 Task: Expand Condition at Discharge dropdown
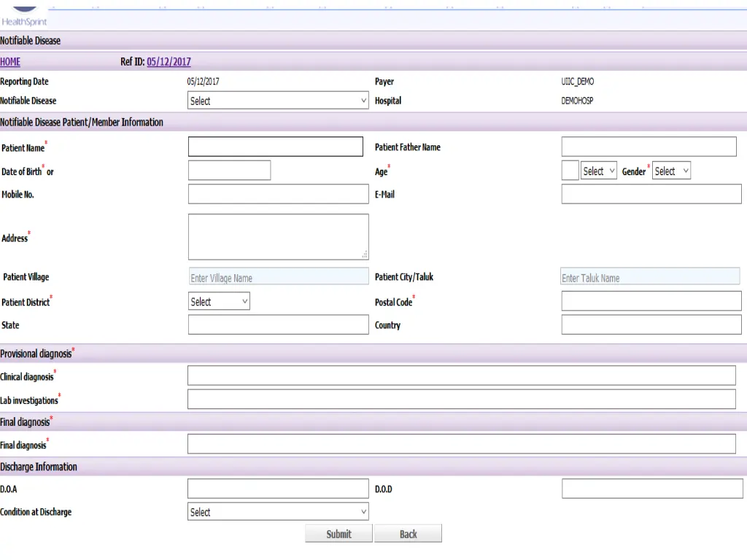point(278,512)
